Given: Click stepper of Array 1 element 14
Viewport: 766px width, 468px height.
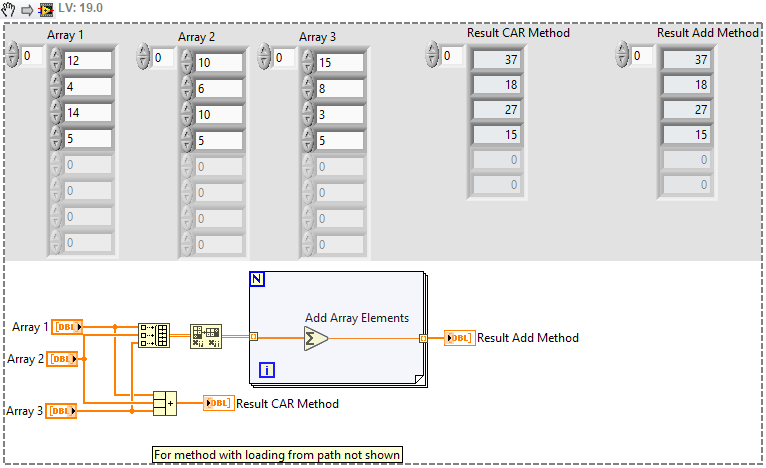Looking at the screenshot, I should click(56, 112).
